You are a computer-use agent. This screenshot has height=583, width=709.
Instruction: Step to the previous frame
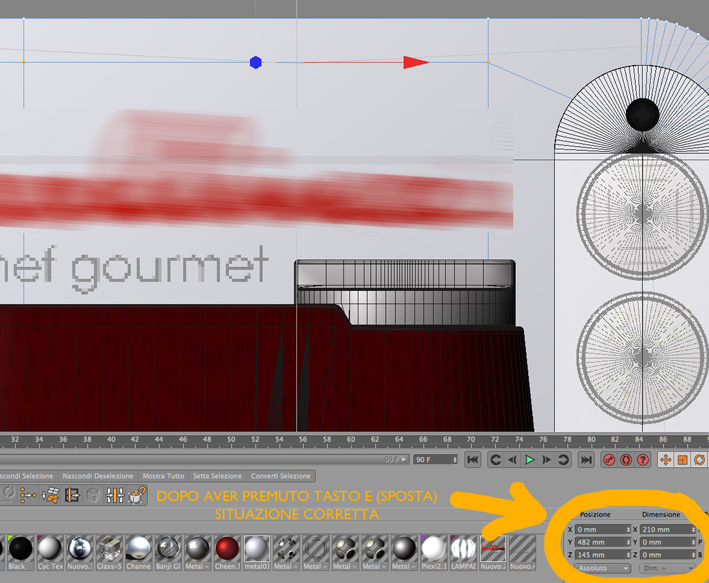pos(512,460)
